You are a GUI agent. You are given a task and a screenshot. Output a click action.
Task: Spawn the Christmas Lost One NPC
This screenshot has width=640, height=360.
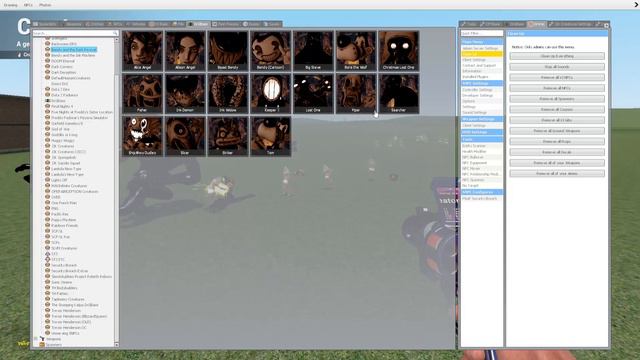[398, 51]
